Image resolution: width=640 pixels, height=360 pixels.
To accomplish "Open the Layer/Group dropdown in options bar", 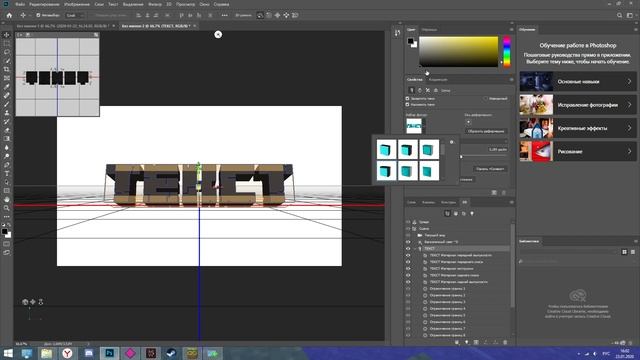I will (75, 16).
